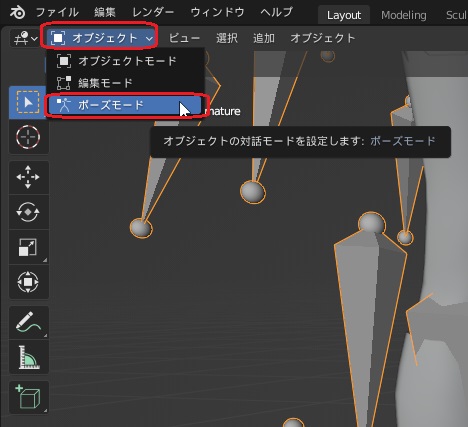Open the ファイル menu
This screenshot has width=468, height=427.
pos(57,13)
